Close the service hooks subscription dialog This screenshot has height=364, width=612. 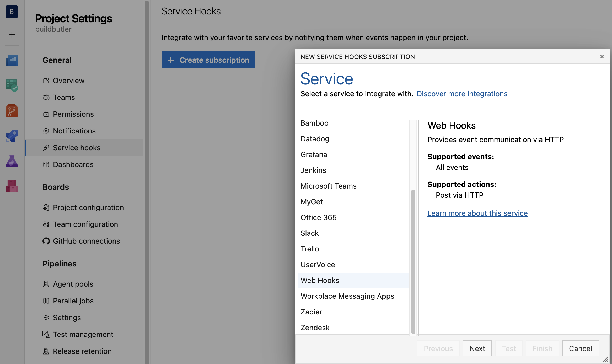coord(602,57)
